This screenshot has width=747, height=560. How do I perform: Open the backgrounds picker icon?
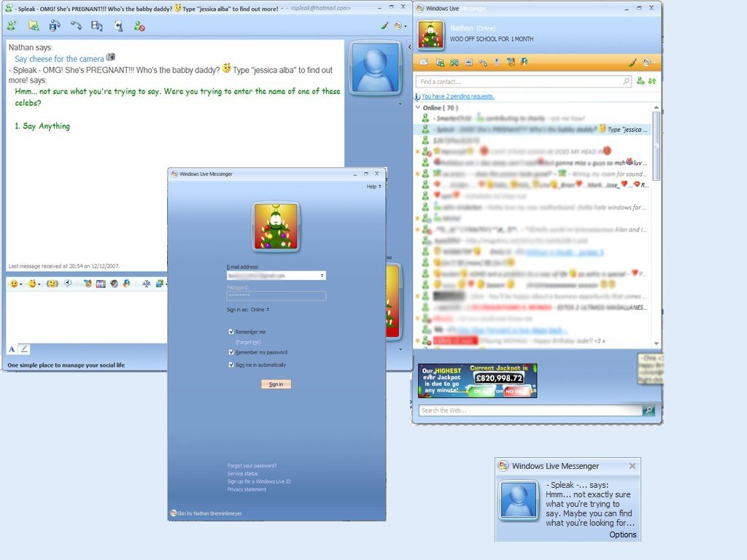click(101, 284)
